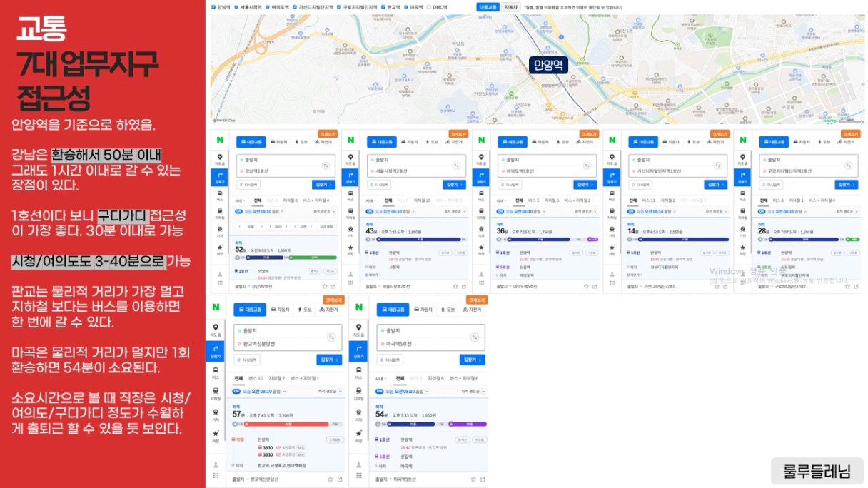
Task: Expand 시내 dropdown in 마곡역5호선 panel
Action: 380,378
